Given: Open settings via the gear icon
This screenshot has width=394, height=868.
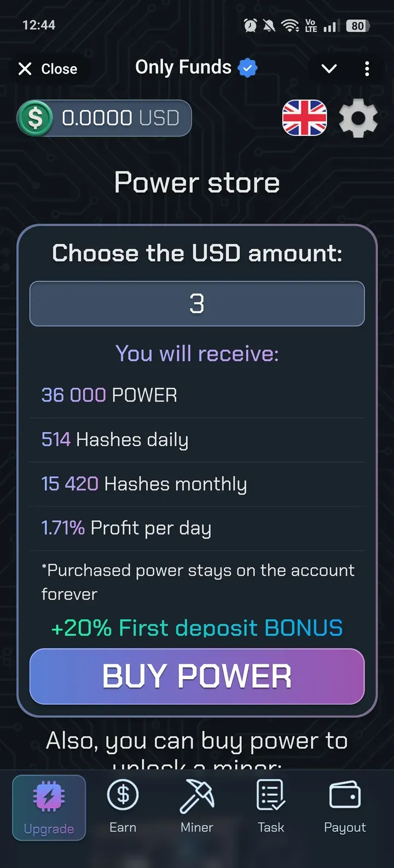Looking at the screenshot, I should [x=358, y=118].
